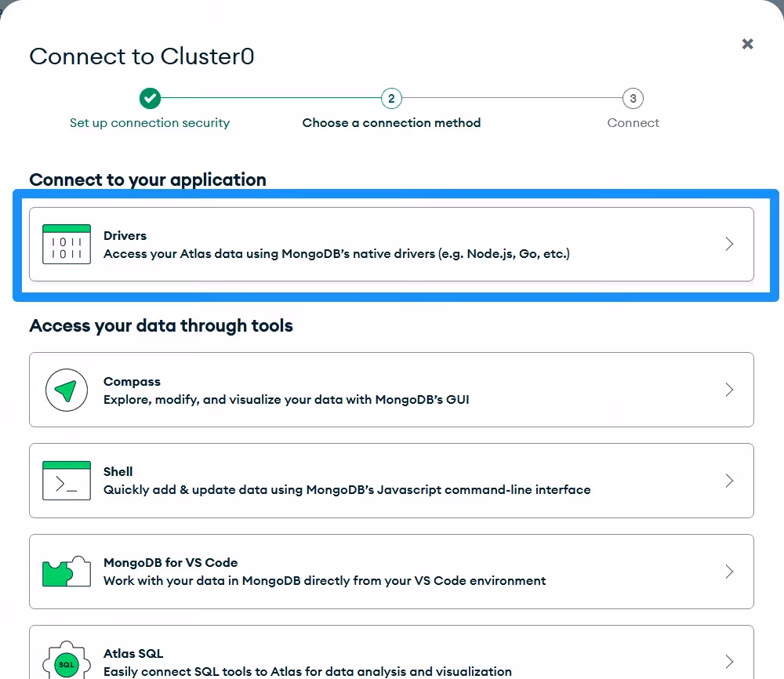Expand the Shell option chevron

[x=729, y=481]
